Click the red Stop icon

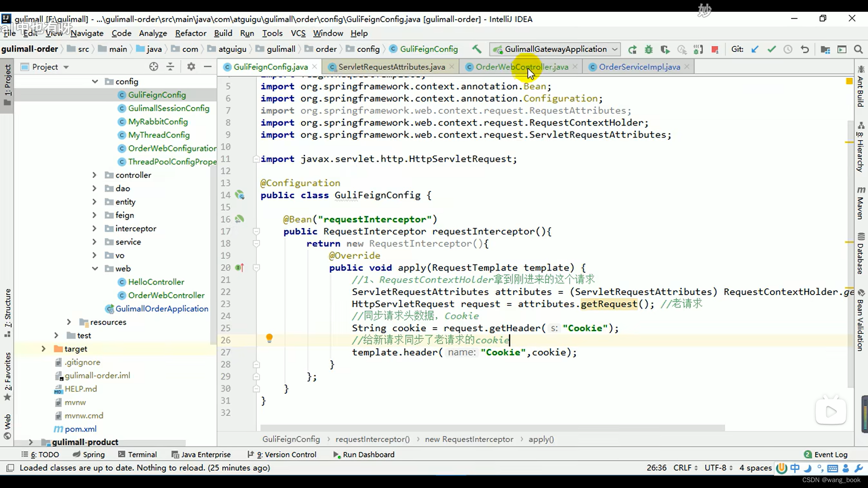coord(715,50)
